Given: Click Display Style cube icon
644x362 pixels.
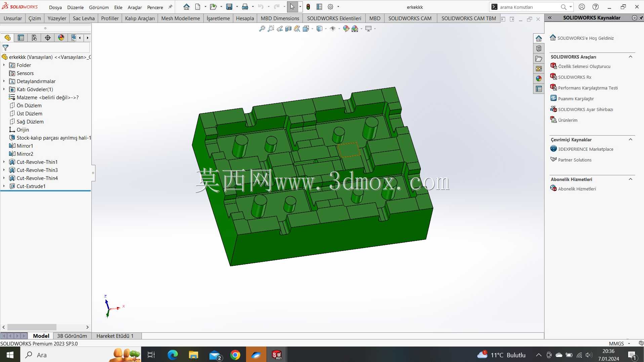Looking at the screenshot, I should (320, 29).
